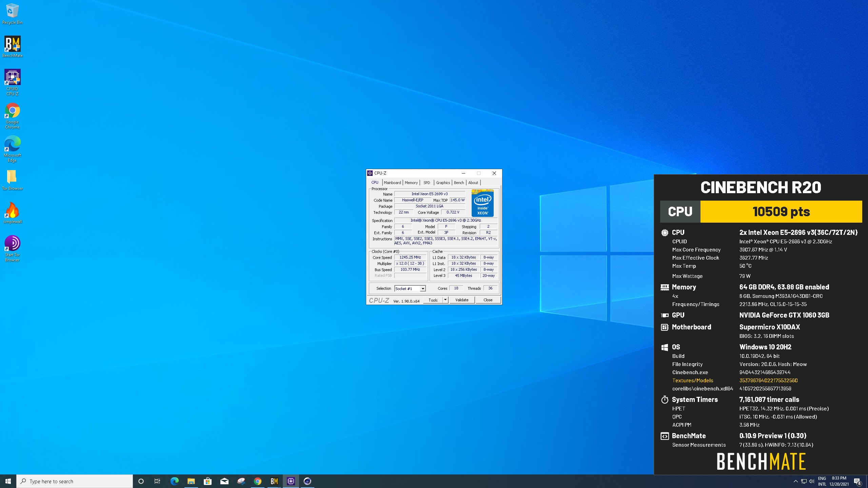This screenshot has height=488, width=868.
Task: Switch to the Mainboard tab in CPU-Z
Action: (392, 183)
